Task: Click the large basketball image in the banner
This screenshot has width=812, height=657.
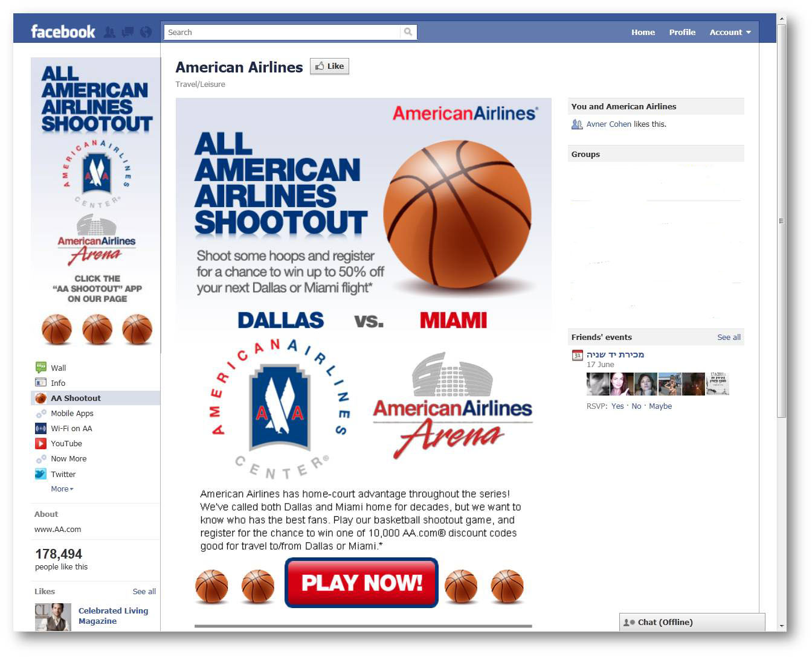Action: 457,214
